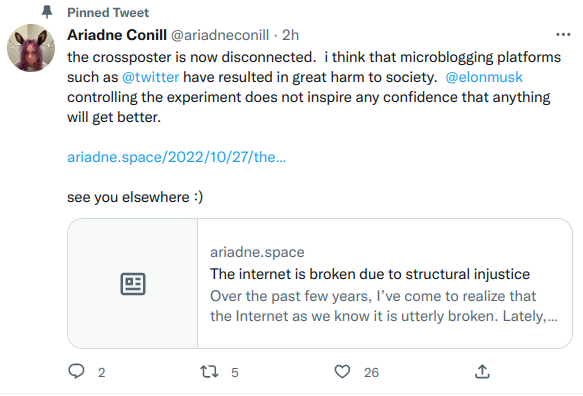Click the reply speech bubble icon

[x=77, y=371]
